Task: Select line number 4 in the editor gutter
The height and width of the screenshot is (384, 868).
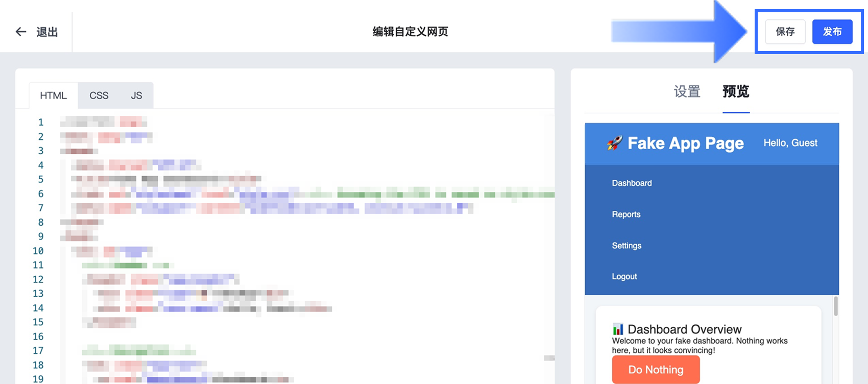Action: click(x=41, y=165)
